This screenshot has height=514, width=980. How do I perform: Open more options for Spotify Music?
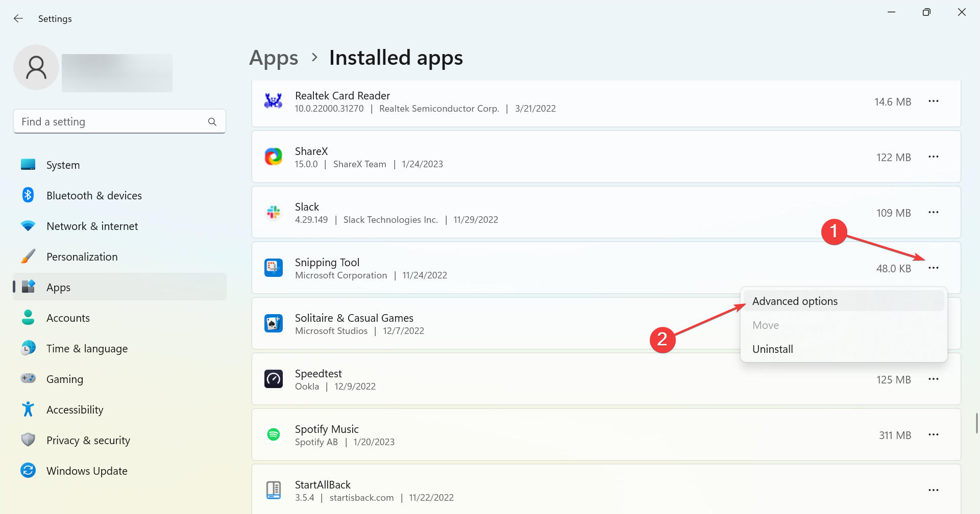(x=934, y=434)
